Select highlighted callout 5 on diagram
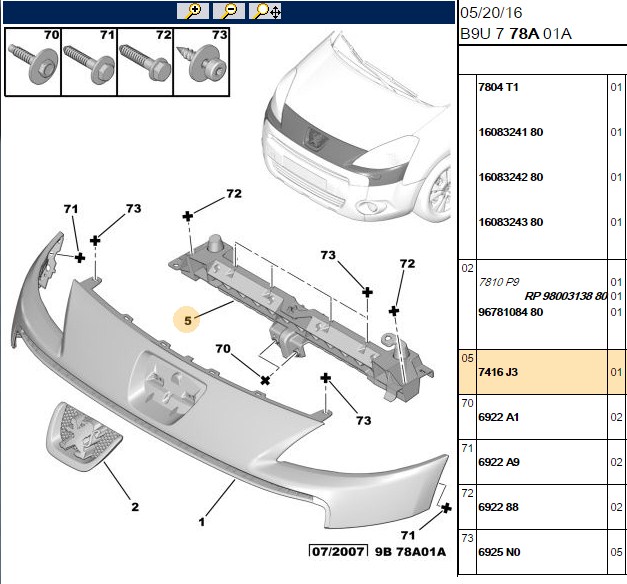The height and width of the screenshot is (584, 627). coord(188,320)
